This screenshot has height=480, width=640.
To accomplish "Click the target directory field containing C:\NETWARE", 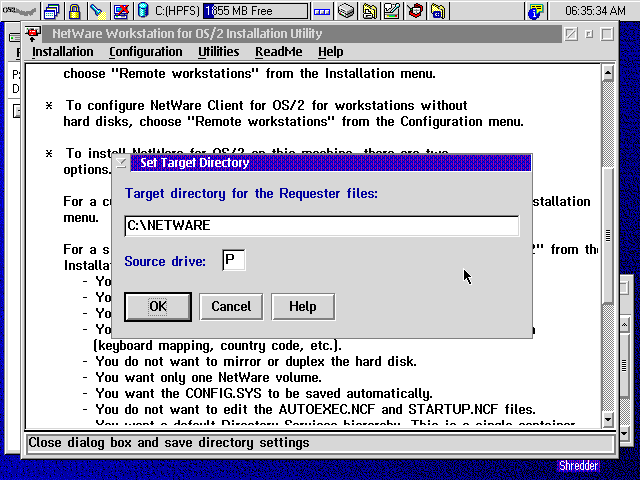I will coord(322,226).
